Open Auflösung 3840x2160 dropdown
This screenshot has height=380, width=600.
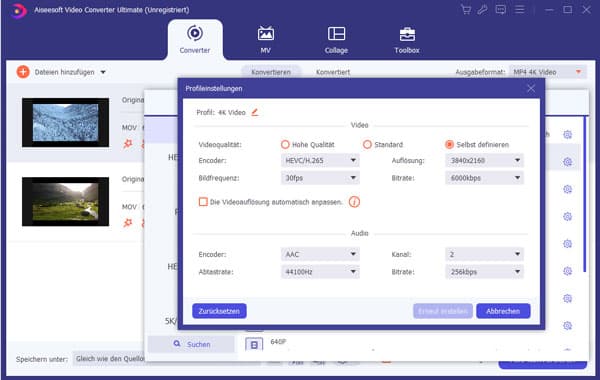(x=484, y=160)
